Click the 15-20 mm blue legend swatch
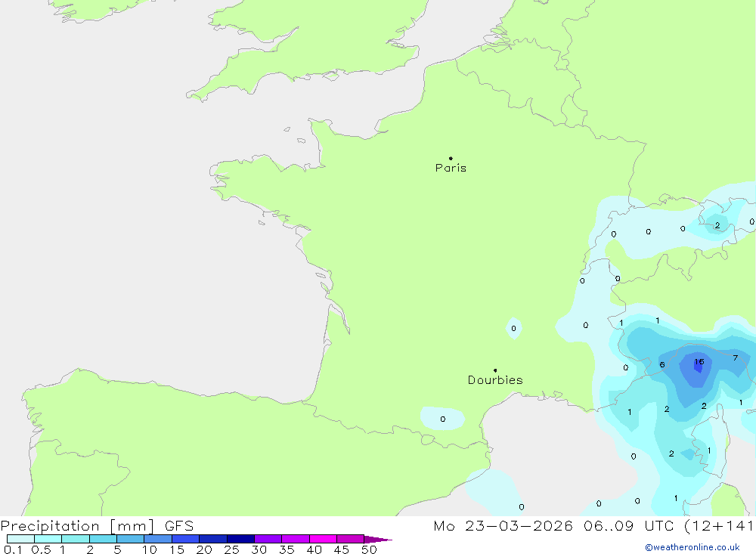756x554 pixels. click(x=186, y=539)
